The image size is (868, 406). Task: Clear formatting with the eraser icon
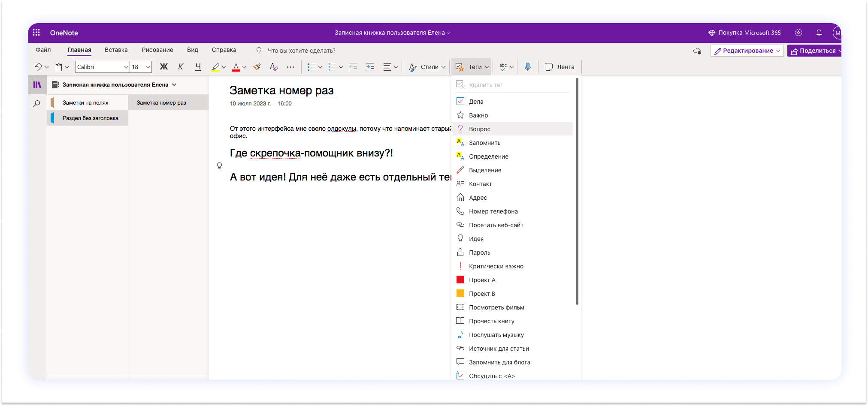pos(273,67)
